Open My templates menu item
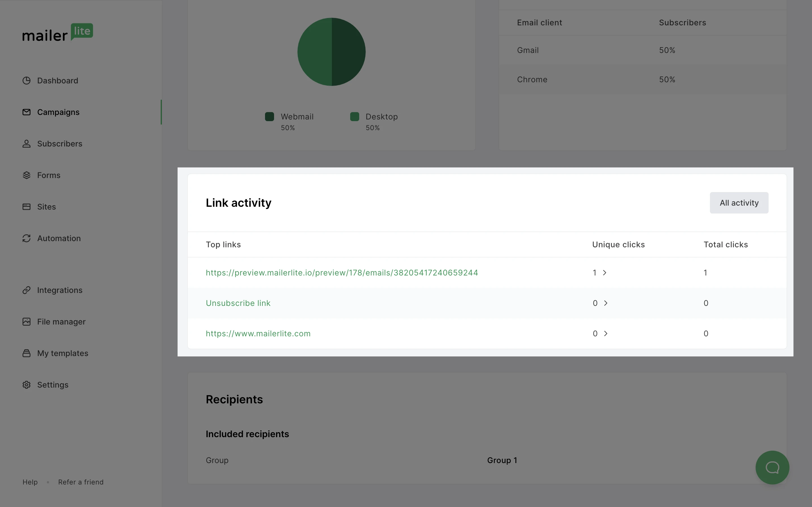Viewport: 812px width, 507px height. point(62,353)
